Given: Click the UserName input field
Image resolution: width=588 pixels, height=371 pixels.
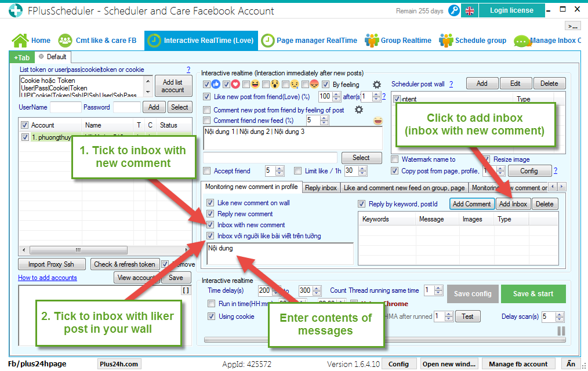Looking at the screenshot, I should click(x=66, y=107).
